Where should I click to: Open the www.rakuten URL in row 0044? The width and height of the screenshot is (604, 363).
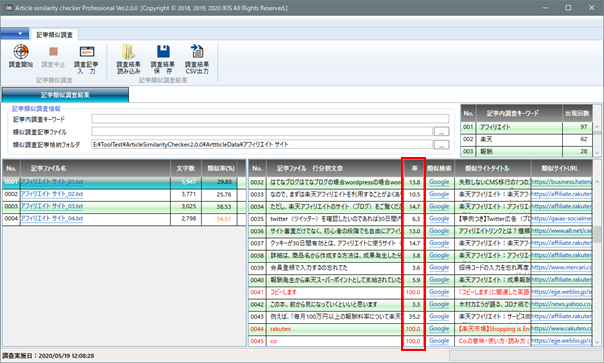click(561, 329)
